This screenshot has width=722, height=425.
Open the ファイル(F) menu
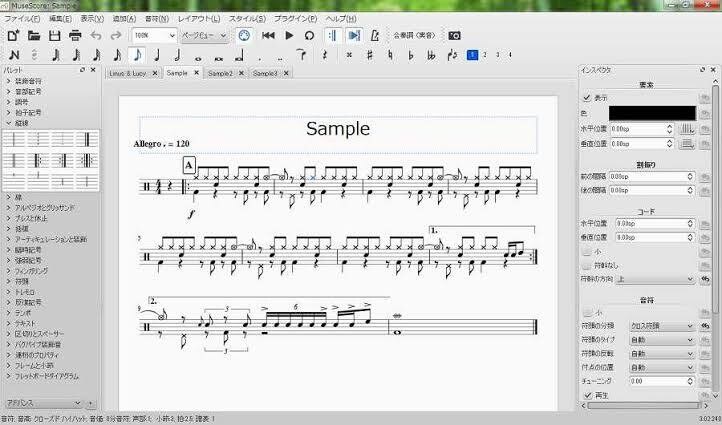coord(22,19)
